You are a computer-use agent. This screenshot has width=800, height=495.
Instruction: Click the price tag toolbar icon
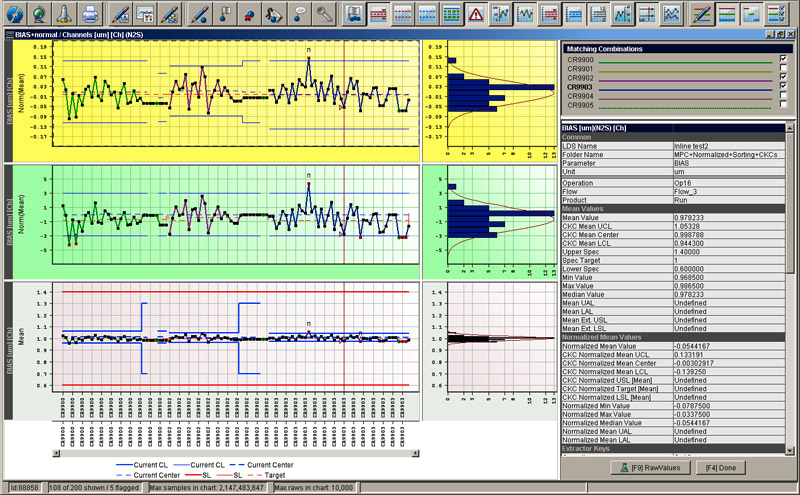coord(274,14)
